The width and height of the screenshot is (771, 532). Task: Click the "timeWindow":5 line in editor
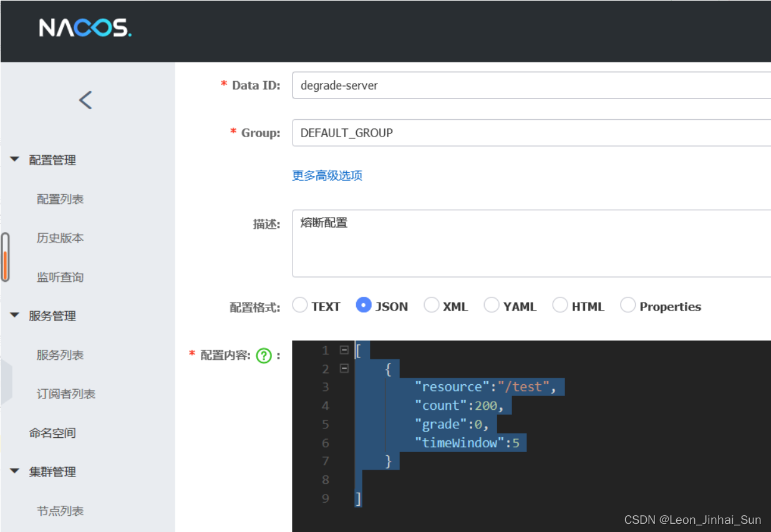467,443
